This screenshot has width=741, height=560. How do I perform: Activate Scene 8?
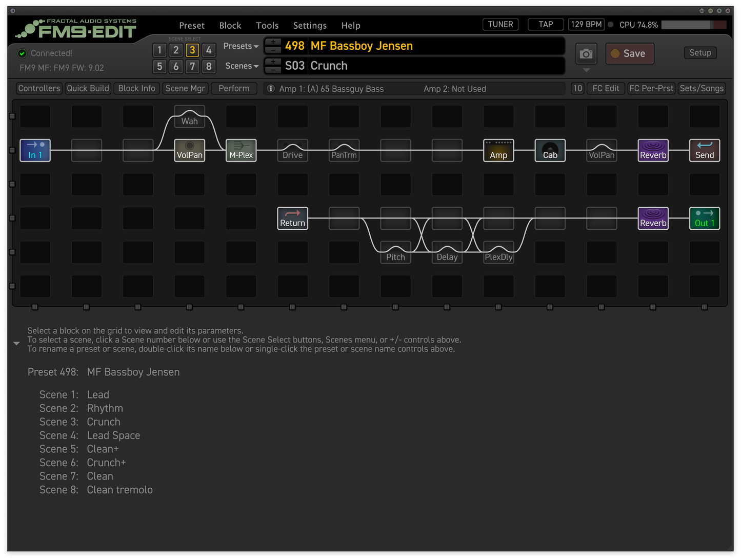pyautogui.click(x=209, y=66)
